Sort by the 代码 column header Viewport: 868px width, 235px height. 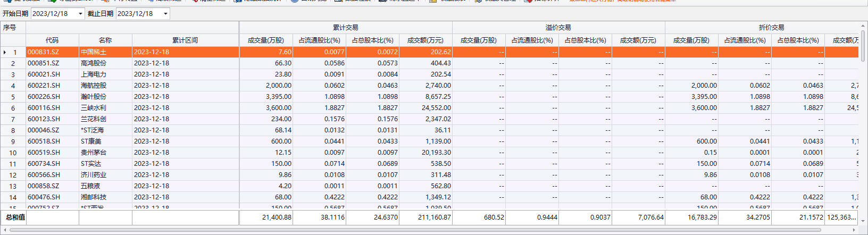tap(52, 40)
